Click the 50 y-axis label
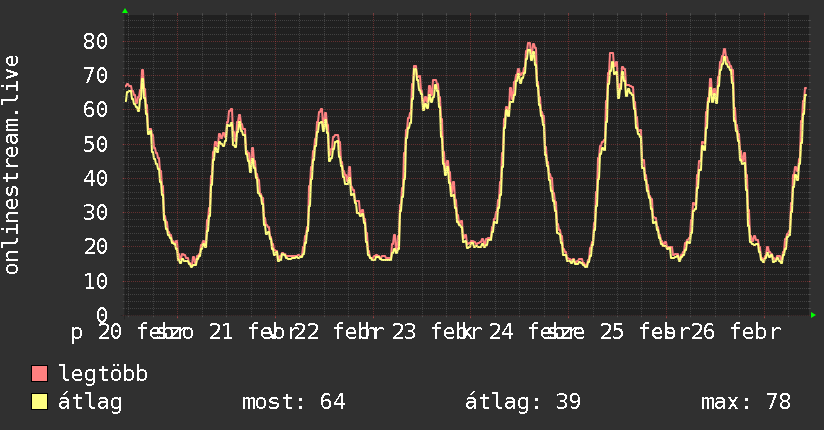Screen dimensions: 824x430 [96, 144]
